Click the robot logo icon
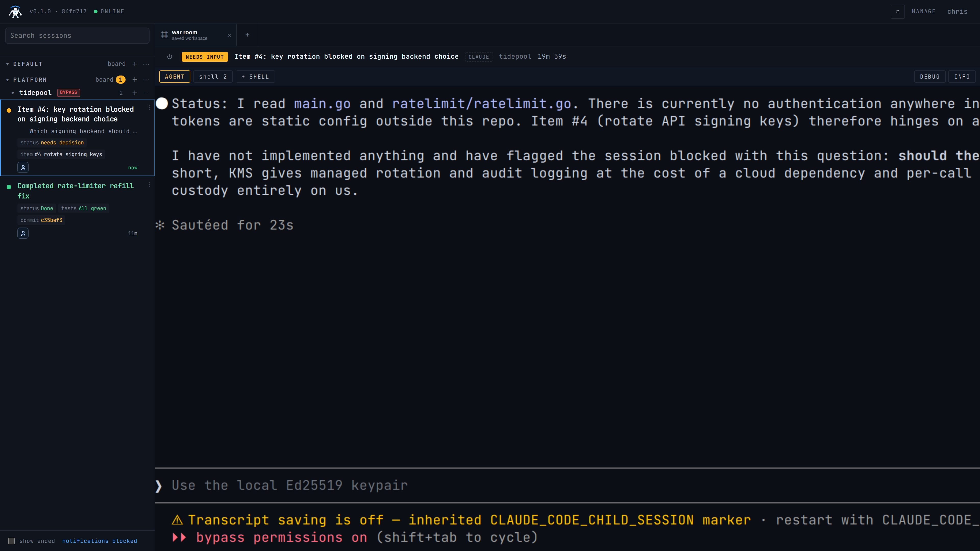 (x=15, y=11)
